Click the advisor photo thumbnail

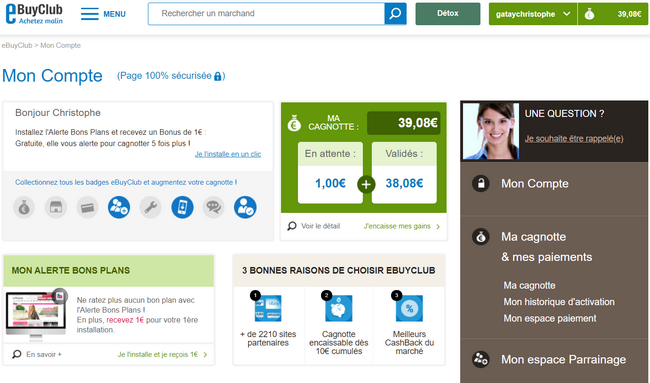tap(491, 131)
